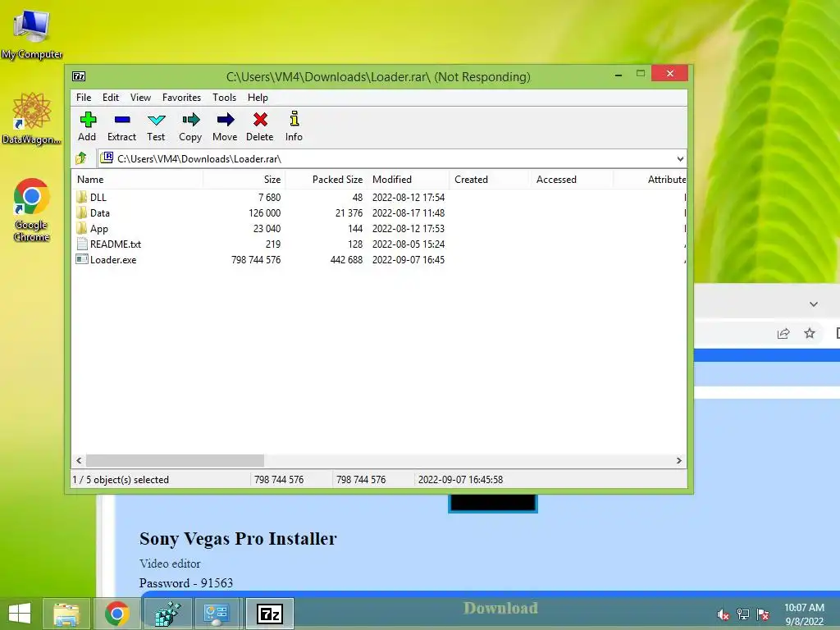Select the README.txt file name
The height and width of the screenshot is (630, 840).
[x=115, y=244]
